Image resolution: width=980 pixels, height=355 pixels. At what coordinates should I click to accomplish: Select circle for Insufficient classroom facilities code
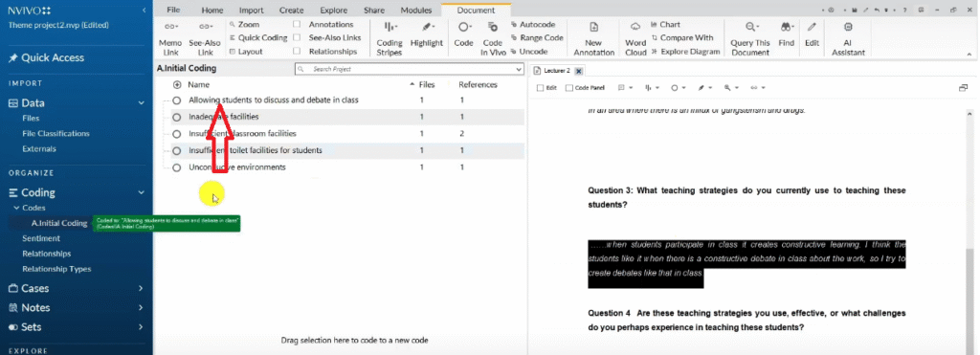pos(177,134)
